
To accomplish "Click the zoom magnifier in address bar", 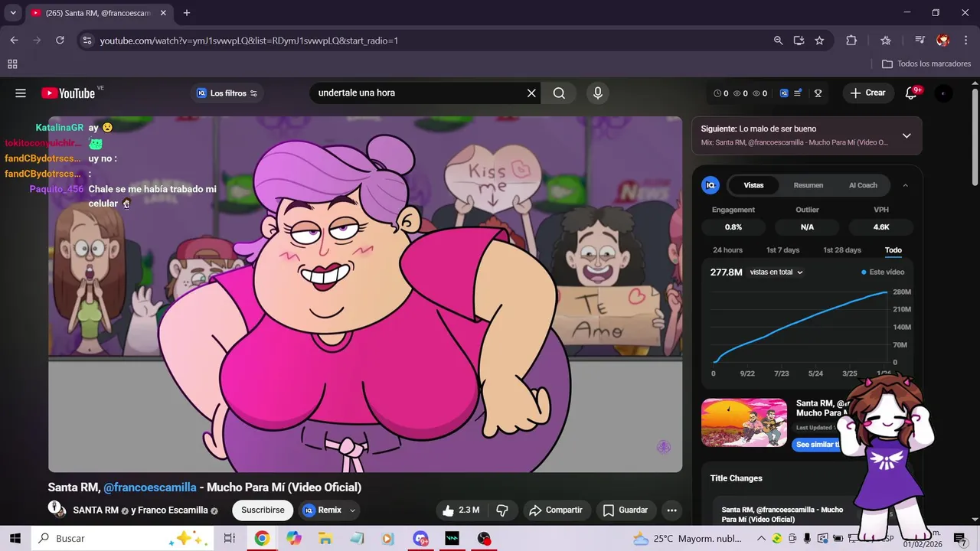I will (x=778, y=41).
